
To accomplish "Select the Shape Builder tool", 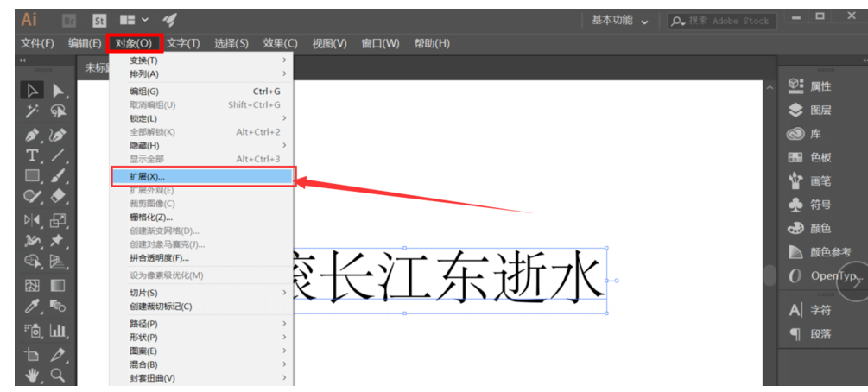I will tap(33, 262).
